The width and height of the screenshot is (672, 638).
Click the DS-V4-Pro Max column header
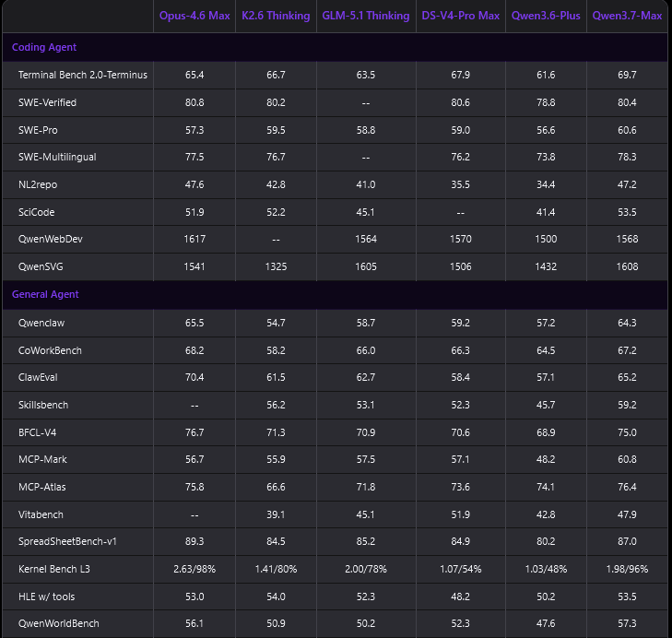click(x=460, y=16)
